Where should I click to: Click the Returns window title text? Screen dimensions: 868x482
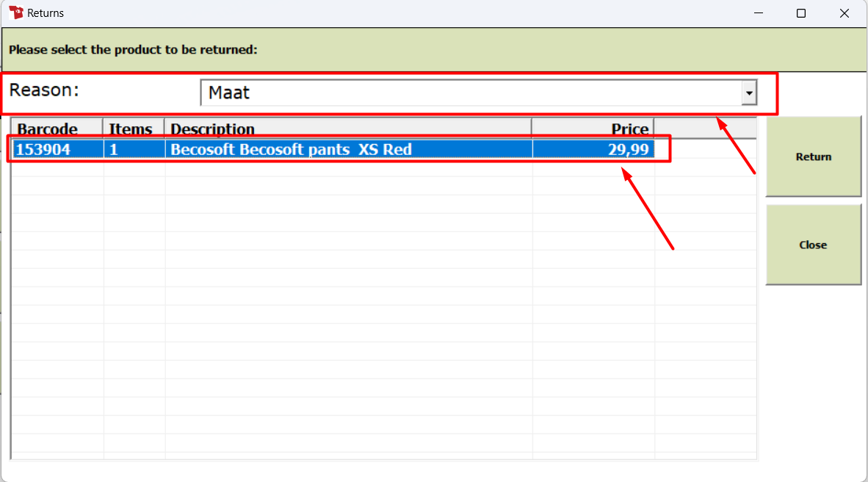pyautogui.click(x=46, y=12)
